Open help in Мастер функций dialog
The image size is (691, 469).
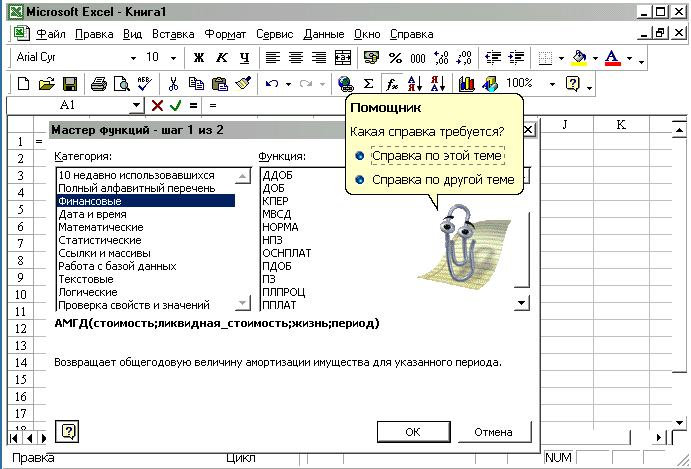coord(67,431)
